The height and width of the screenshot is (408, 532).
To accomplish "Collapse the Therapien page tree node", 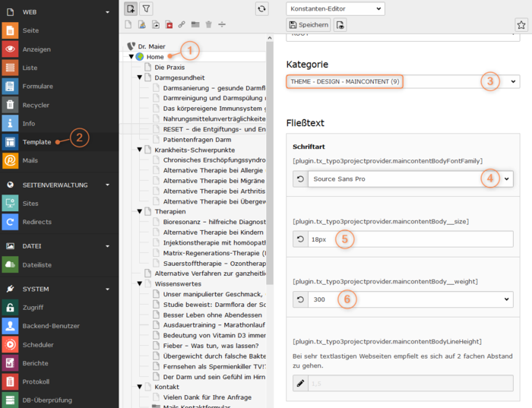I will pyautogui.click(x=140, y=211).
